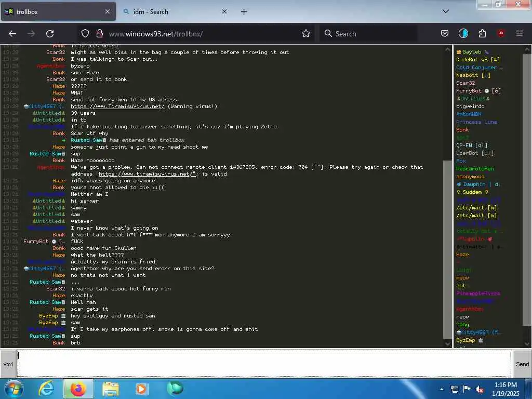Click Rusted Sam's 'Hell nah' message

pos(83,302)
